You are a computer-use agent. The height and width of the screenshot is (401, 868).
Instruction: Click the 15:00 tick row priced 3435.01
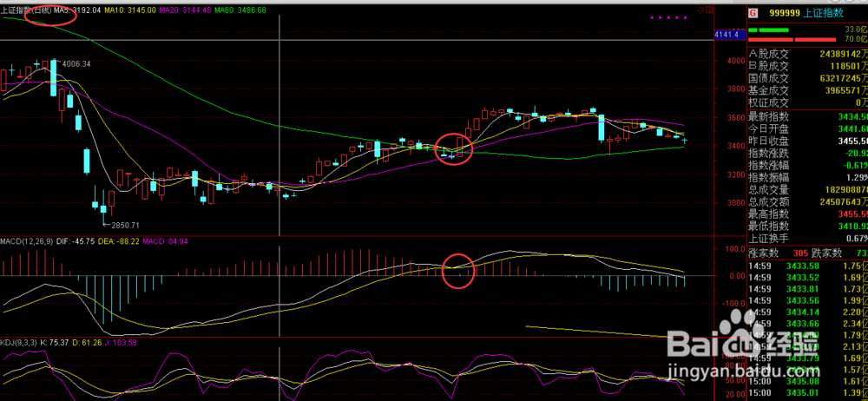[808, 394]
